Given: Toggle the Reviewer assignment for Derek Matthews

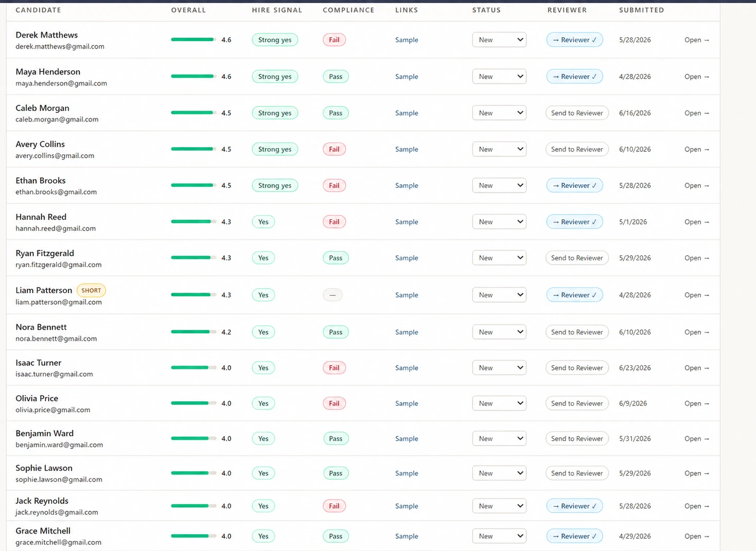Looking at the screenshot, I should [574, 40].
